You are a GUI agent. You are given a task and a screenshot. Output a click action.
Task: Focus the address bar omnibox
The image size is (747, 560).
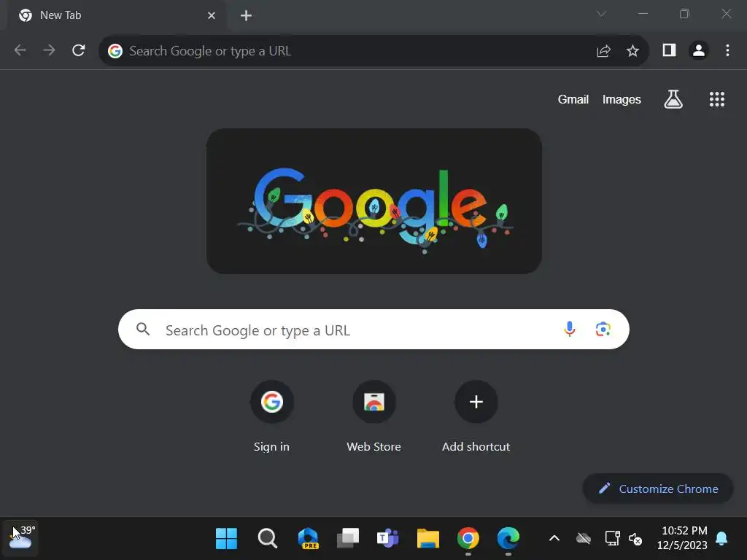click(x=352, y=51)
